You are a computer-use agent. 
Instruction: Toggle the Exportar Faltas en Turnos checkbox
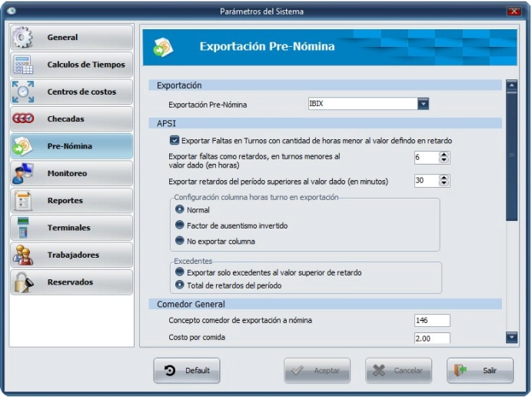point(175,141)
